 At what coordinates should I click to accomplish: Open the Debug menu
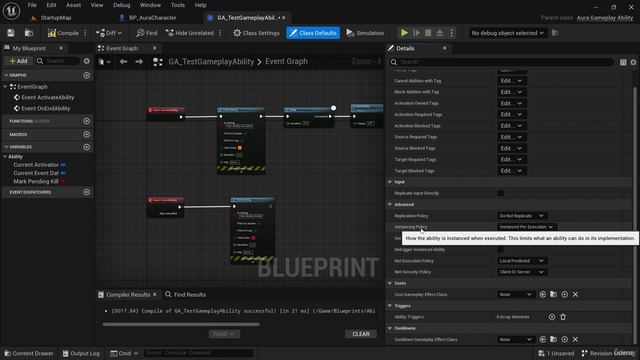point(122,5)
